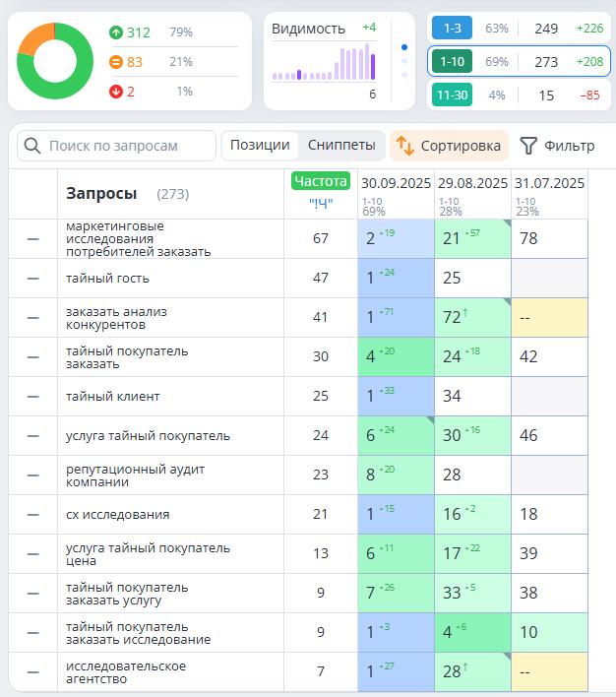Switch to the Сниппеты tab

pyautogui.click(x=340, y=146)
